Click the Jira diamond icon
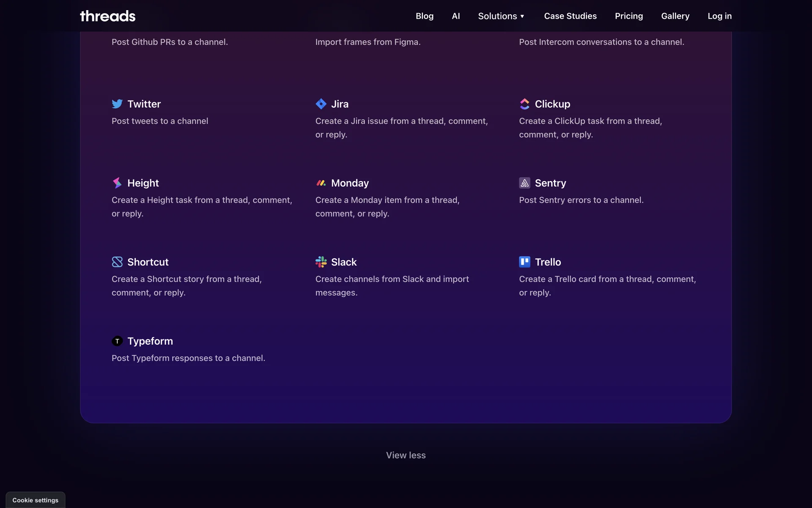Viewport: 812px width, 508px height. [321, 104]
